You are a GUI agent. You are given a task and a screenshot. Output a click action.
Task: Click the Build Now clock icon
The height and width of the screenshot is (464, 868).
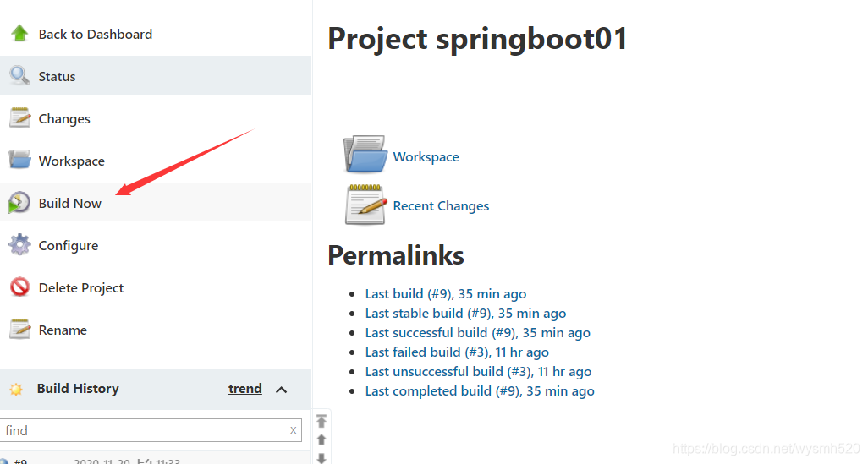click(x=19, y=202)
